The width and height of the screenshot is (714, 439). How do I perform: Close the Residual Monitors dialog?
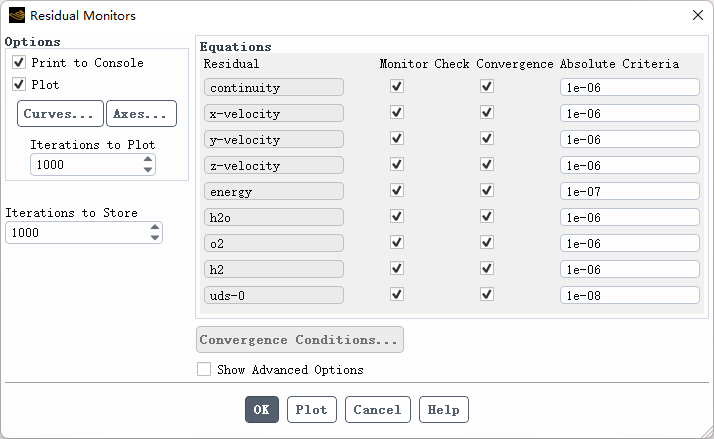697,15
